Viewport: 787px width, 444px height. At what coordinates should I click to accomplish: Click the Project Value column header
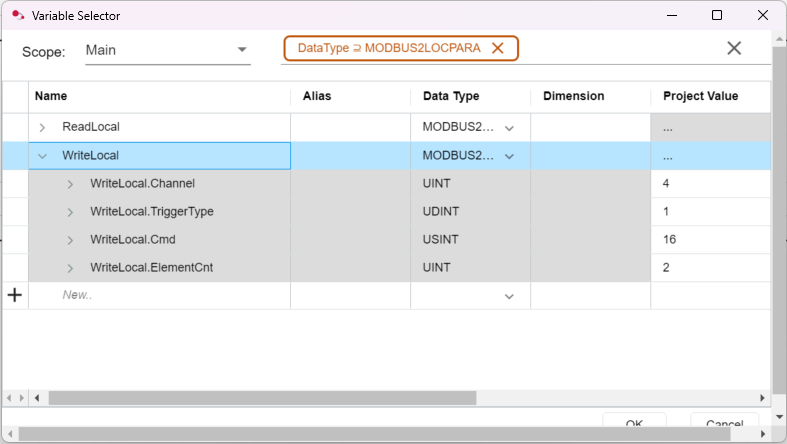(700, 96)
